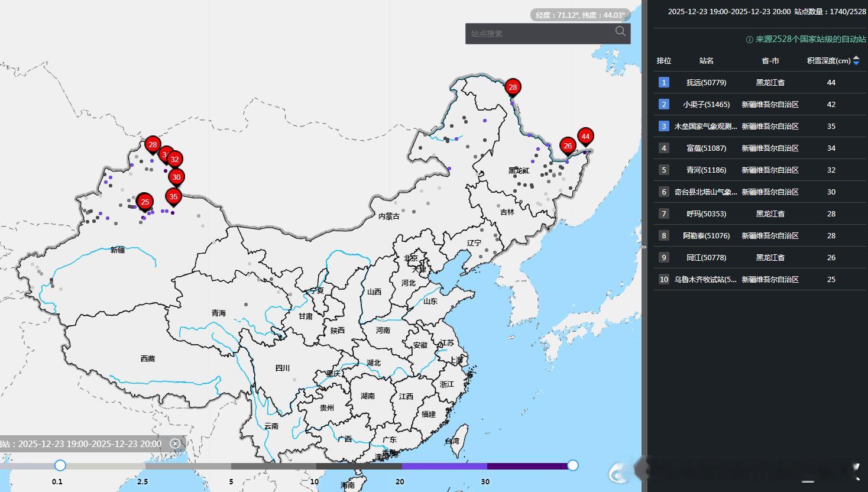
Task: Click rank badge 9 in the ranking list
Action: pos(664,258)
